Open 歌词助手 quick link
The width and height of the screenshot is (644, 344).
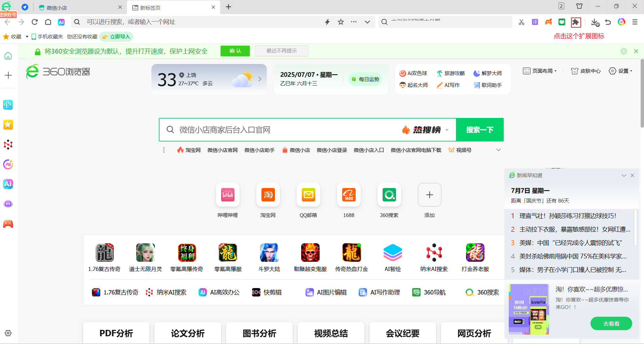tap(488, 85)
